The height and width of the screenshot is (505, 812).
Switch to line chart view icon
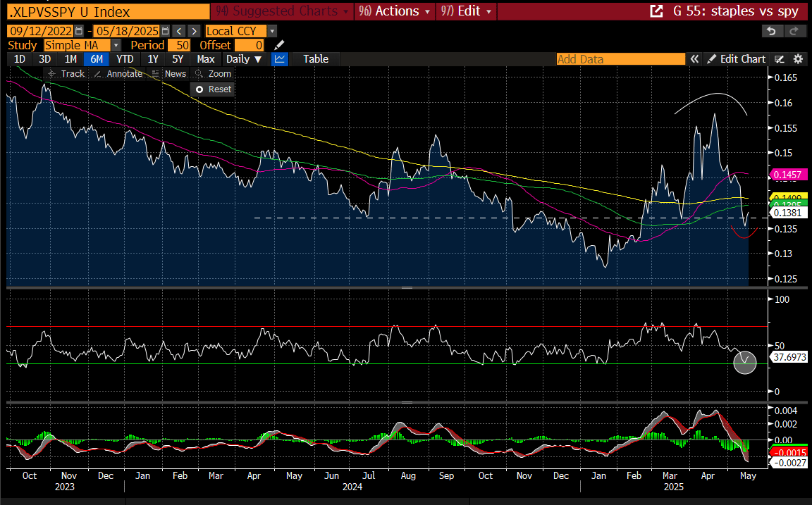280,59
